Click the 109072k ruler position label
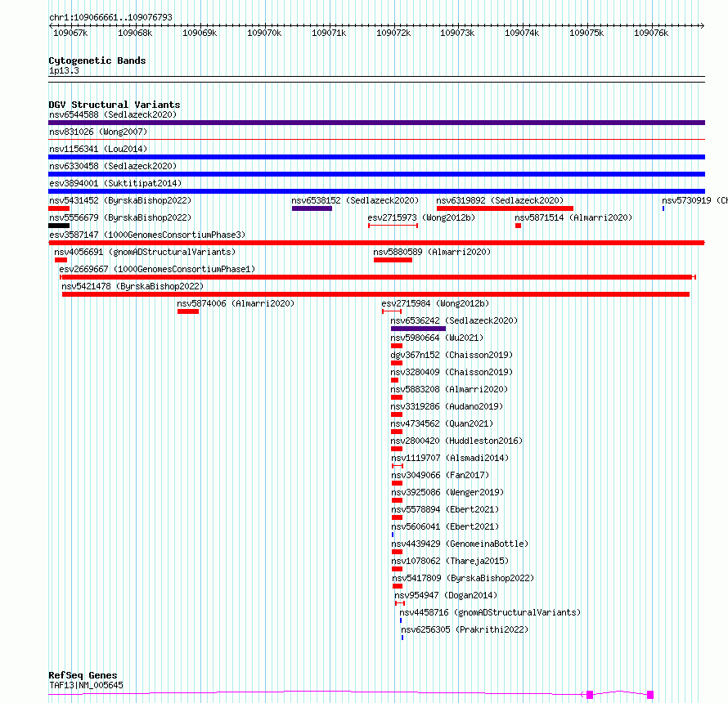Image resolution: width=728 pixels, height=703 pixels. pos(393,34)
